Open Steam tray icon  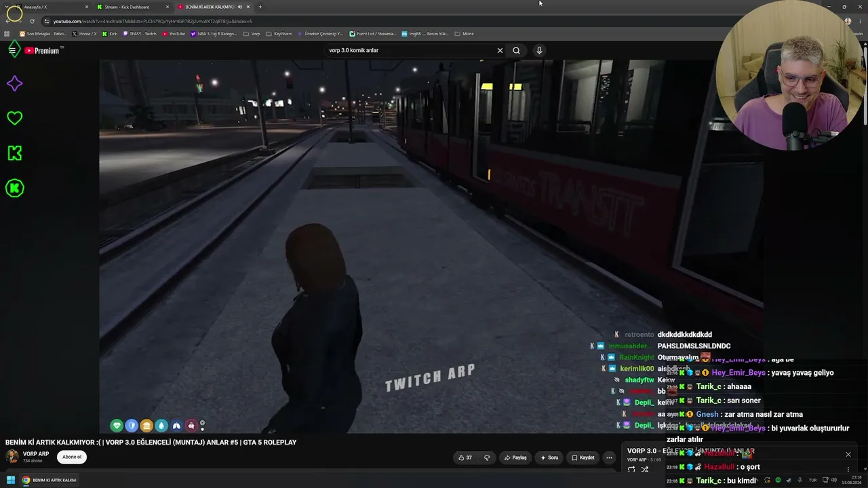pyautogui.click(x=789, y=480)
